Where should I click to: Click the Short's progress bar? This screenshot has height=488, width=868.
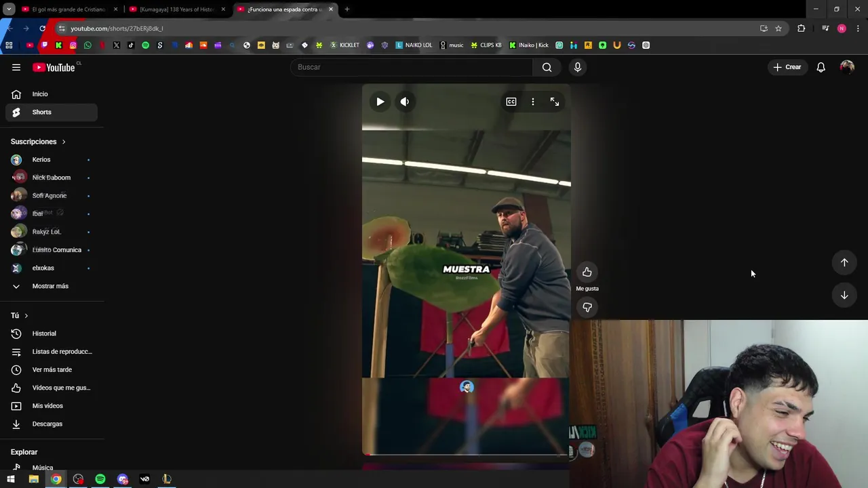[467, 454]
